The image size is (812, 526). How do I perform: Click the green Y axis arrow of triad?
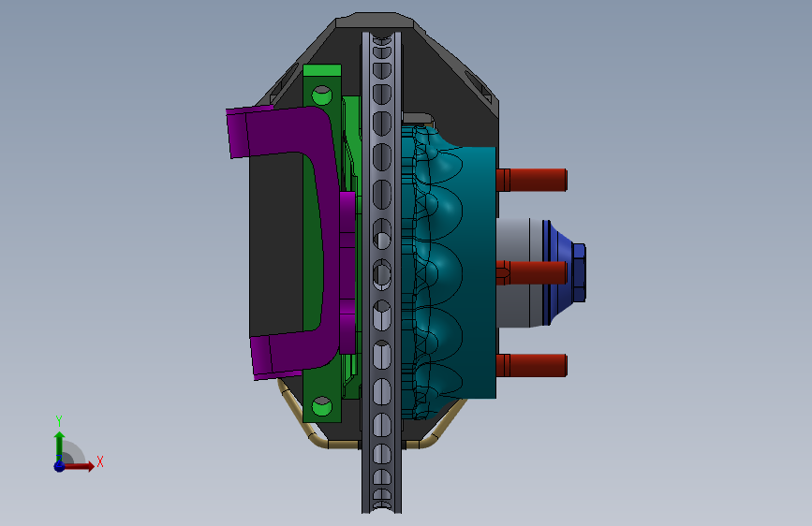pyautogui.click(x=60, y=446)
